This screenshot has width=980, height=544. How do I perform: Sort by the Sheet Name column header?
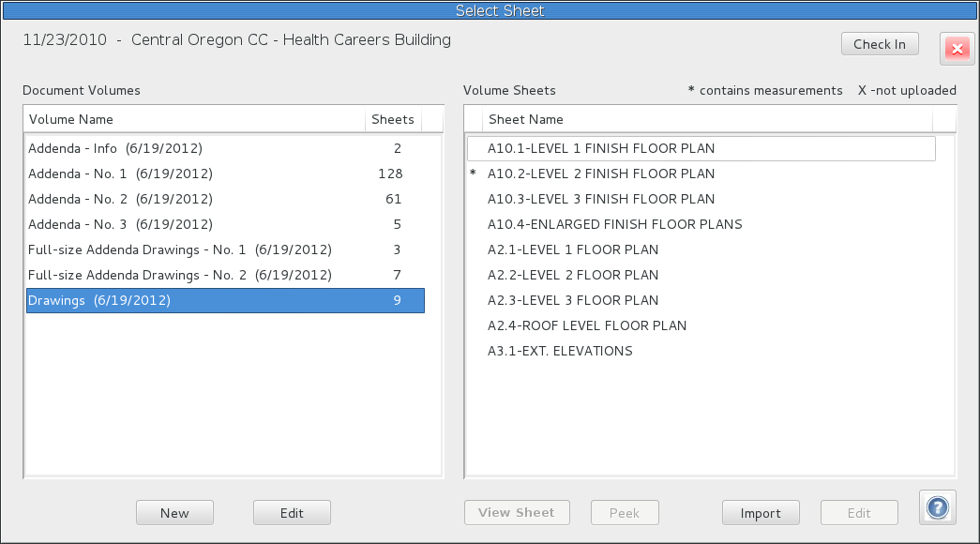pos(707,119)
